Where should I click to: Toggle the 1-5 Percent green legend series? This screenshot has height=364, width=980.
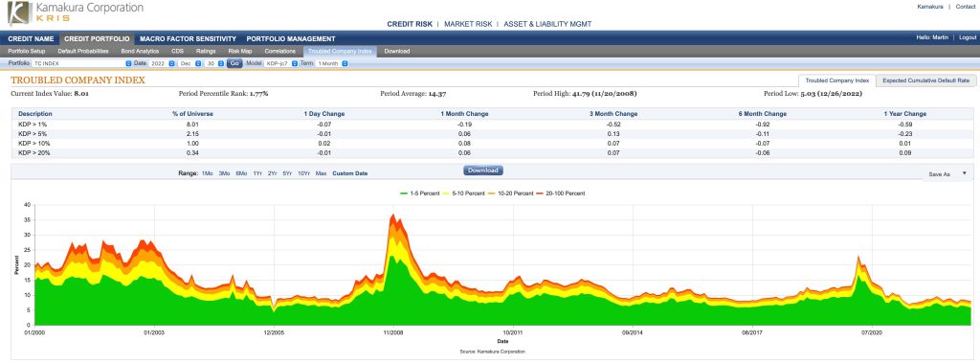point(419,193)
